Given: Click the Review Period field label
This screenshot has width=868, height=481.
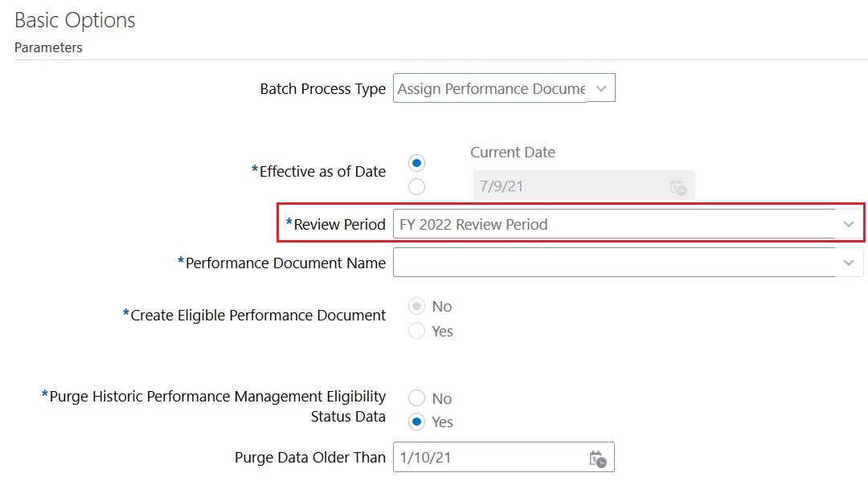Looking at the screenshot, I should pos(339,225).
